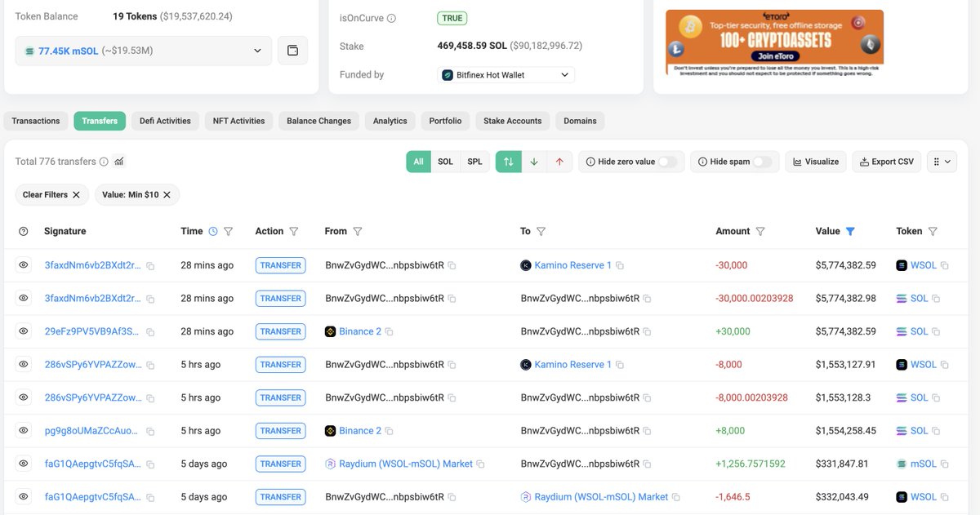Copy the Kamino Reserve 1 address in the -30,000 row

click(620, 266)
